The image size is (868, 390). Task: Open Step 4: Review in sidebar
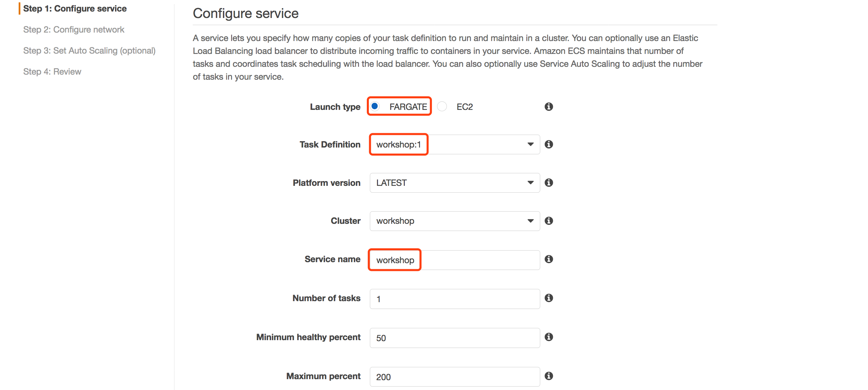coord(52,72)
